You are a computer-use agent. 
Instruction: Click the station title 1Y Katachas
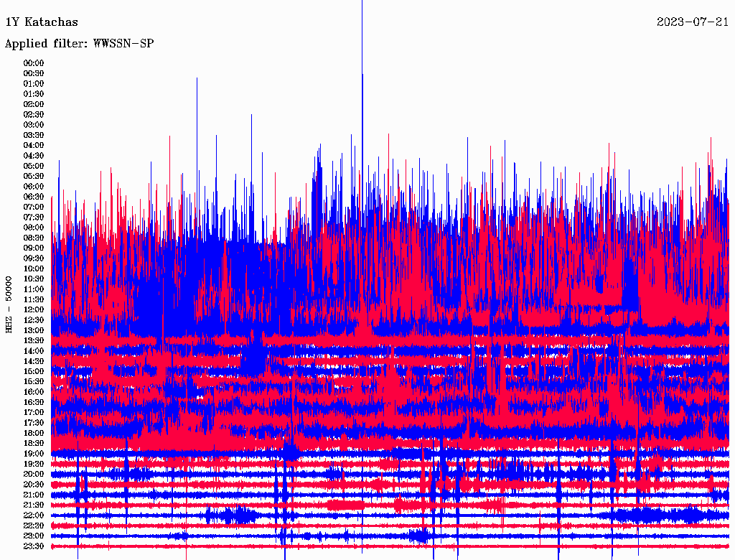click(42, 22)
